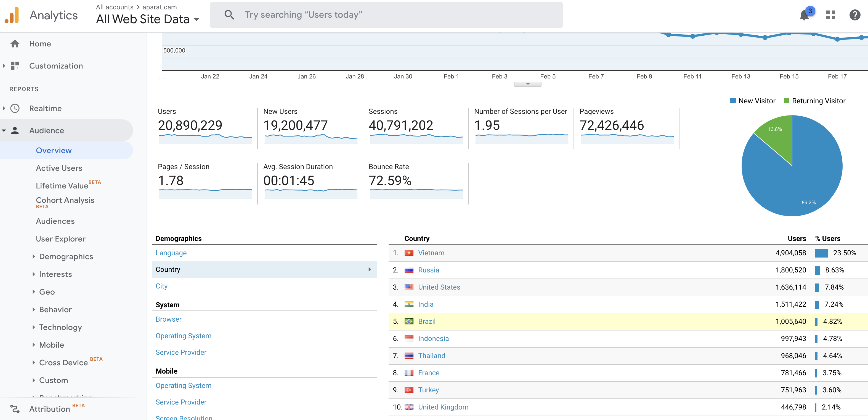Click the Realtime clock icon
Screen dimensions: 868x420
[x=15, y=108]
